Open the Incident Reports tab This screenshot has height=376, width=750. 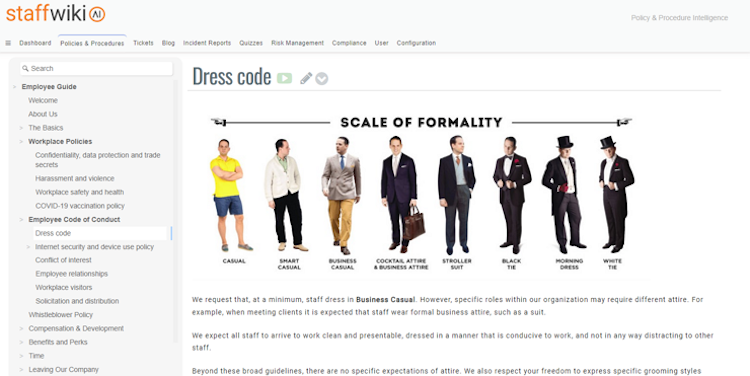pyautogui.click(x=207, y=43)
